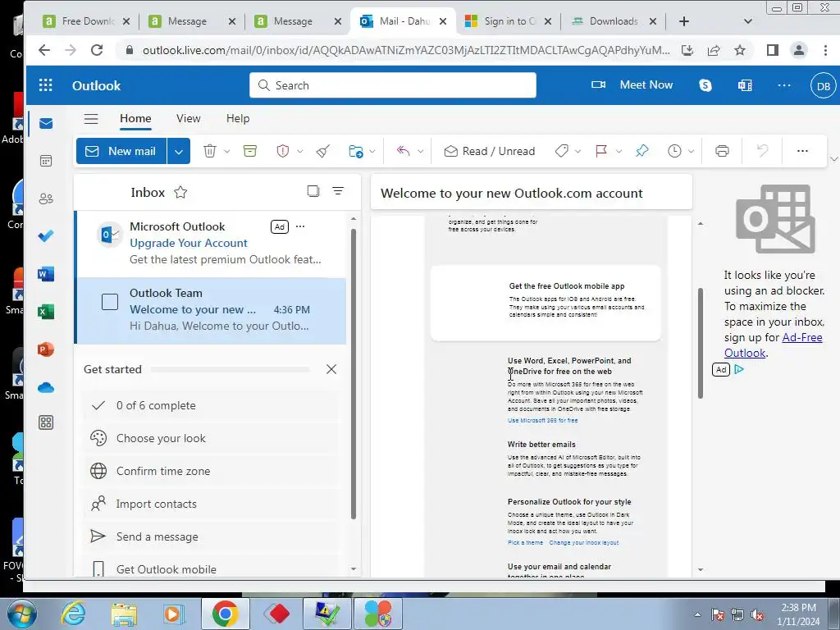Click the Get started progress bar
Viewport: 840px width, 630px height.
point(231,369)
